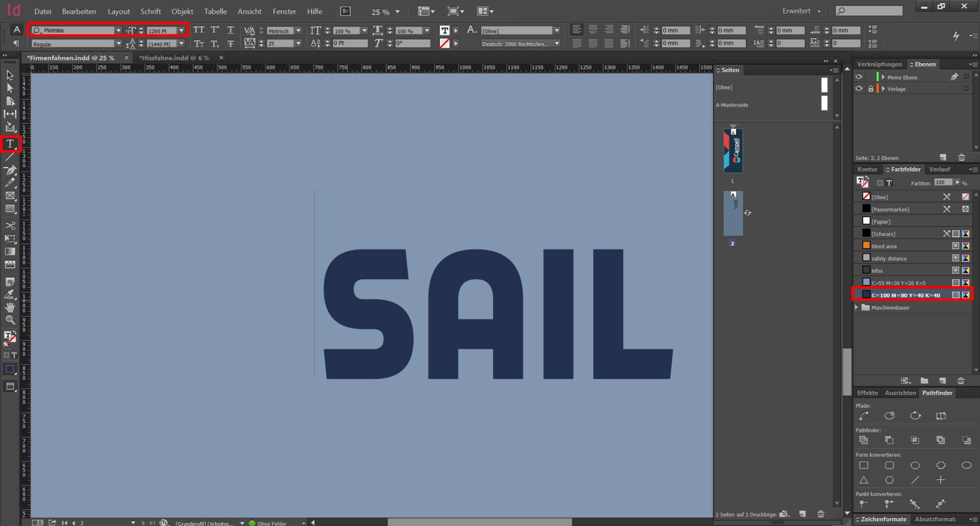
Task: Select the Pen tool
Action: pos(10,170)
